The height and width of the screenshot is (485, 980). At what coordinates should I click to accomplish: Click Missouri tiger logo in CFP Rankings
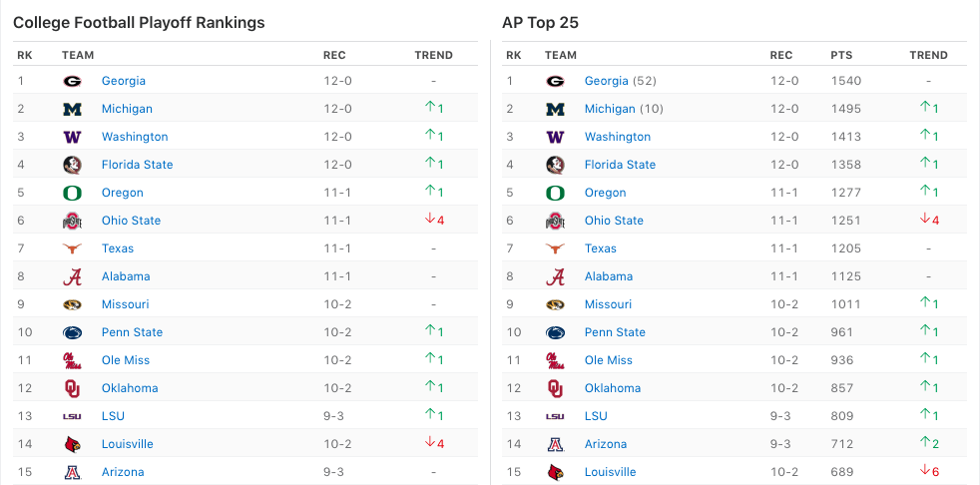click(x=72, y=304)
